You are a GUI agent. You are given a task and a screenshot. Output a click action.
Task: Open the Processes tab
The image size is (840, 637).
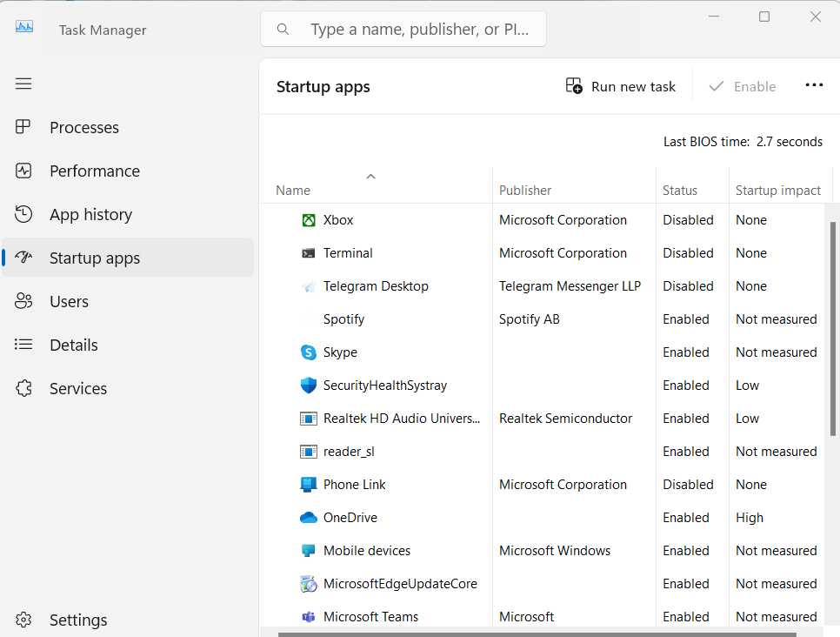coord(84,128)
